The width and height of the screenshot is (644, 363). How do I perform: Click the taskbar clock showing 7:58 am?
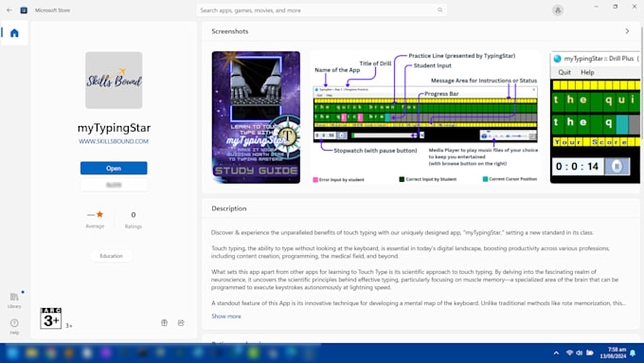(613, 353)
